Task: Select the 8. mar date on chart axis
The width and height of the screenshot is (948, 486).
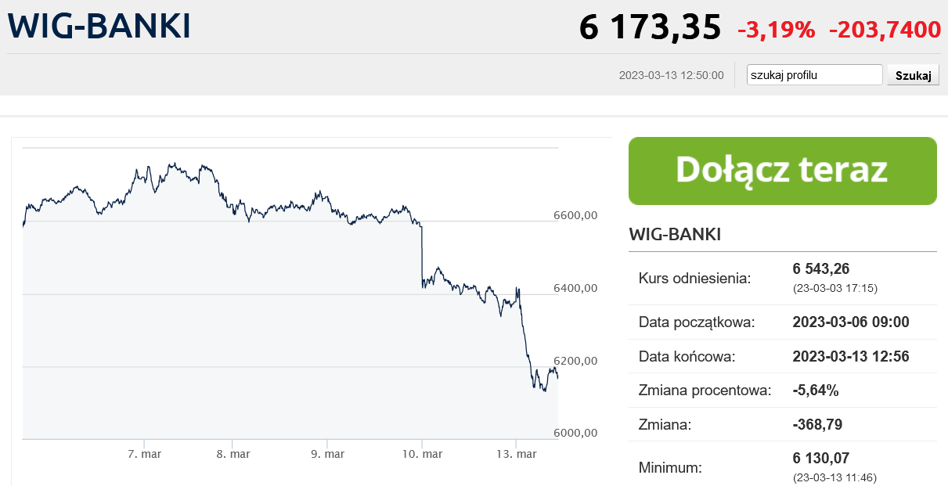Action: pyautogui.click(x=233, y=454)
